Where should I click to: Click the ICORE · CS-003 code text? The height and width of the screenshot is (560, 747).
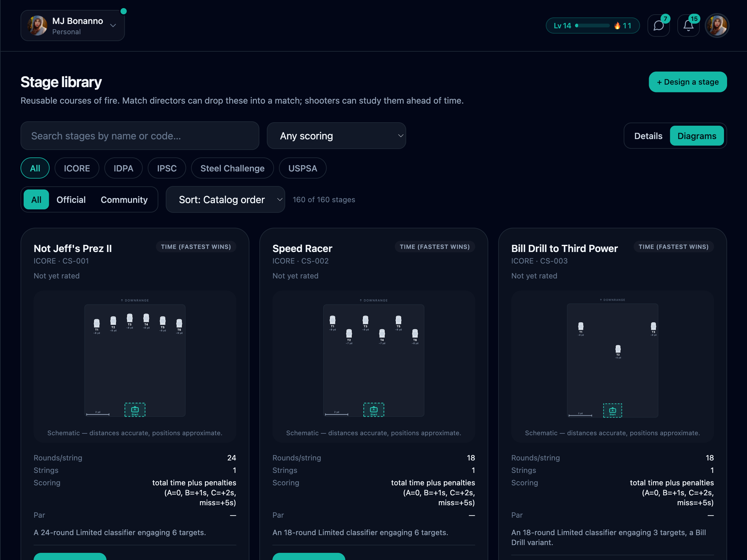tap(539, 261)
